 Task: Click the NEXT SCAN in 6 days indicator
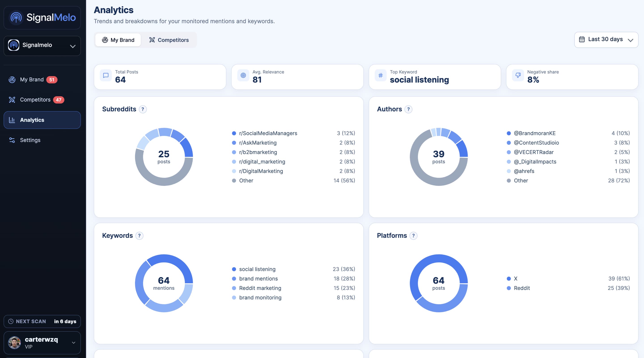click(x=42, y=322)
